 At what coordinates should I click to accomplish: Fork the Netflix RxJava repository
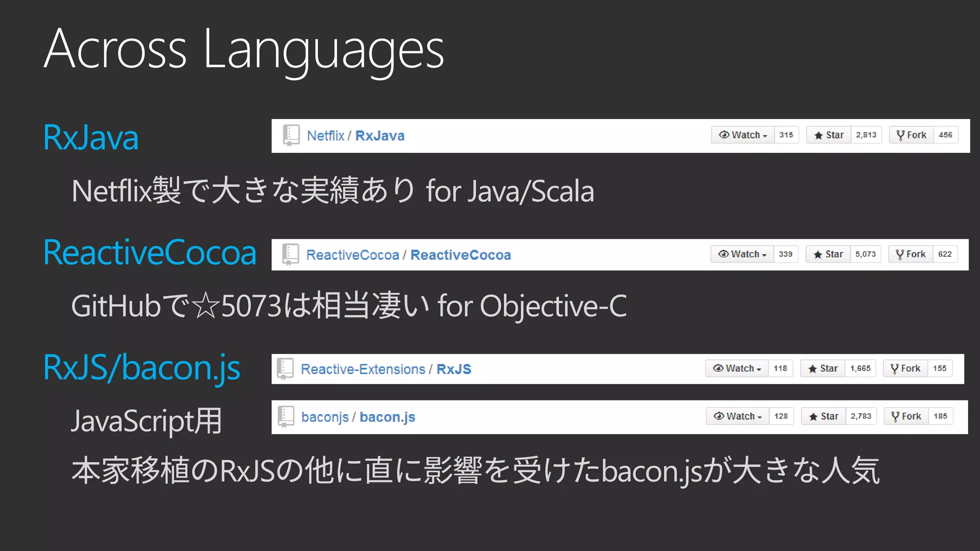(x=912, y=135)
